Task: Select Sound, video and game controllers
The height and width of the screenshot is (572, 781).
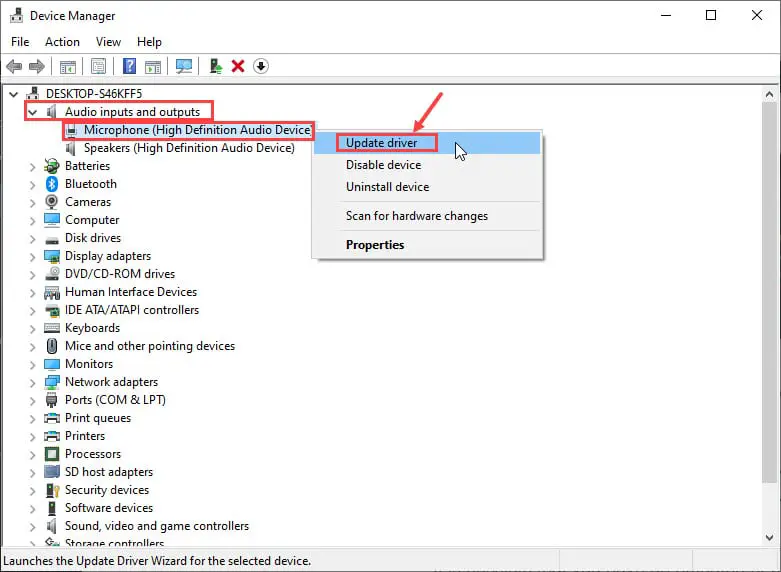Action: coord(157,526)
